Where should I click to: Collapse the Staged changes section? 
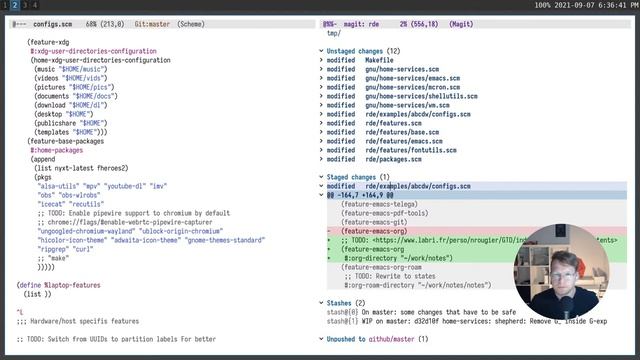pos(321,177)
